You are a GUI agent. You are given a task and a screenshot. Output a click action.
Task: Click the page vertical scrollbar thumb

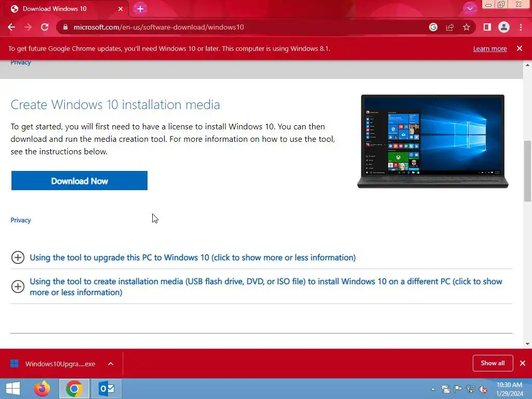tap(527, 171)
